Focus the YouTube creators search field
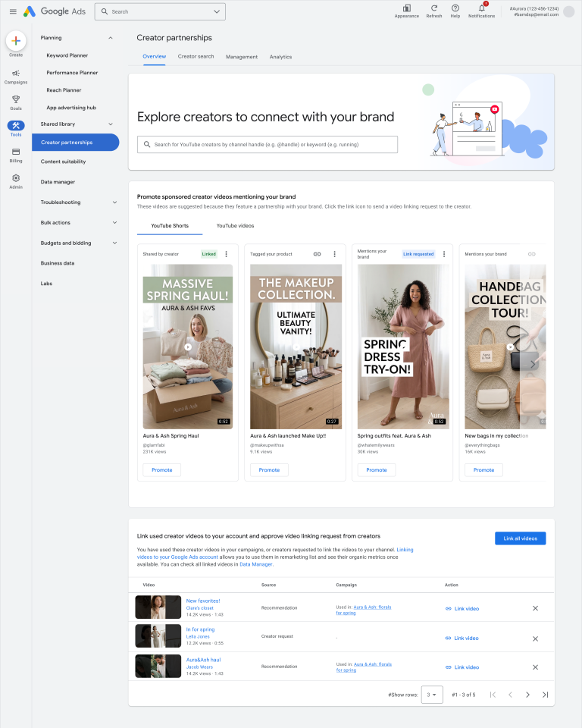 (268, 144)
